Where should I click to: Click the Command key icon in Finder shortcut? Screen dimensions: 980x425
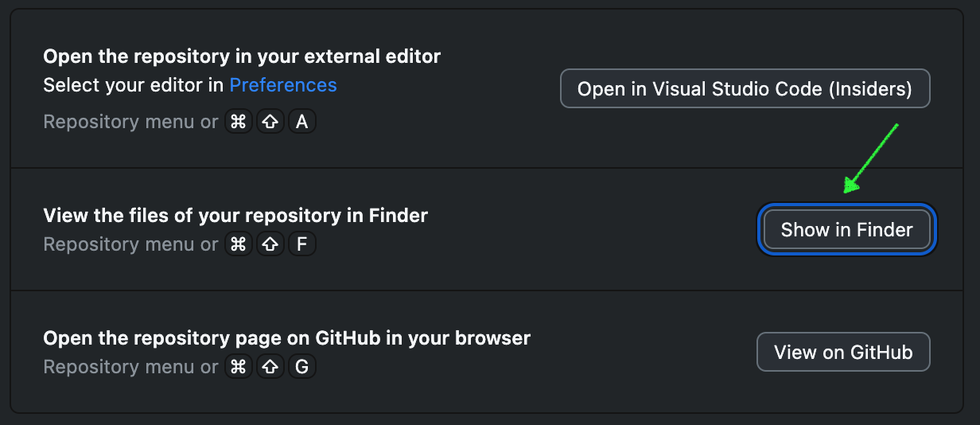point(238,244)
